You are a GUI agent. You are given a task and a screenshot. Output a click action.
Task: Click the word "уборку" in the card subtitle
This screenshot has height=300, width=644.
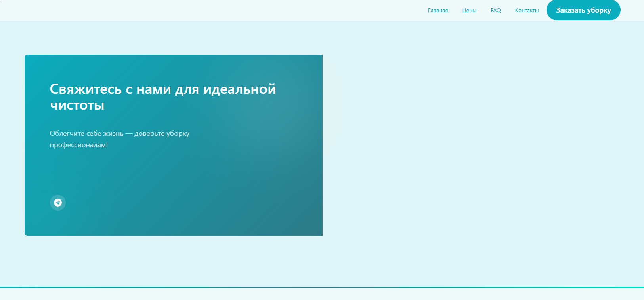pos(178,133)
